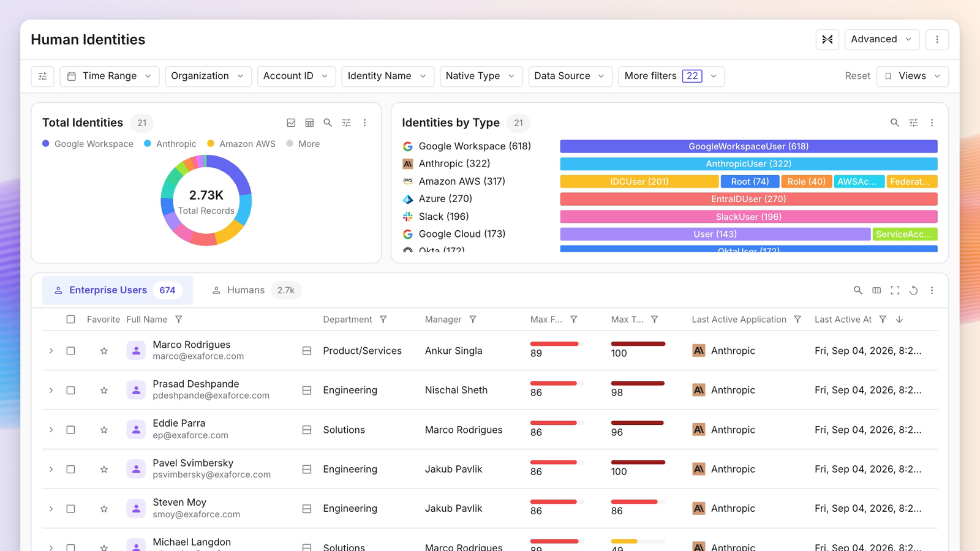Switch Total Identities to table view
The image size is (980, 551).
[x=309, y=122]
